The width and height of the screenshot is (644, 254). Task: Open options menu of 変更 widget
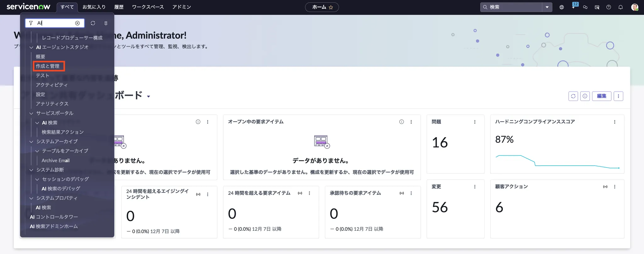(475, 187)
